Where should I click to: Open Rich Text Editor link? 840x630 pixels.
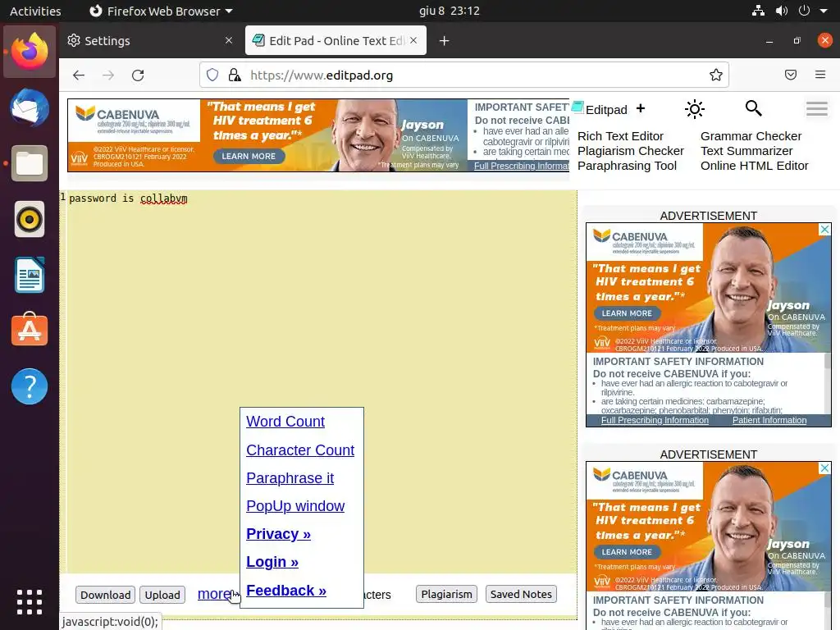coord(620,136)
